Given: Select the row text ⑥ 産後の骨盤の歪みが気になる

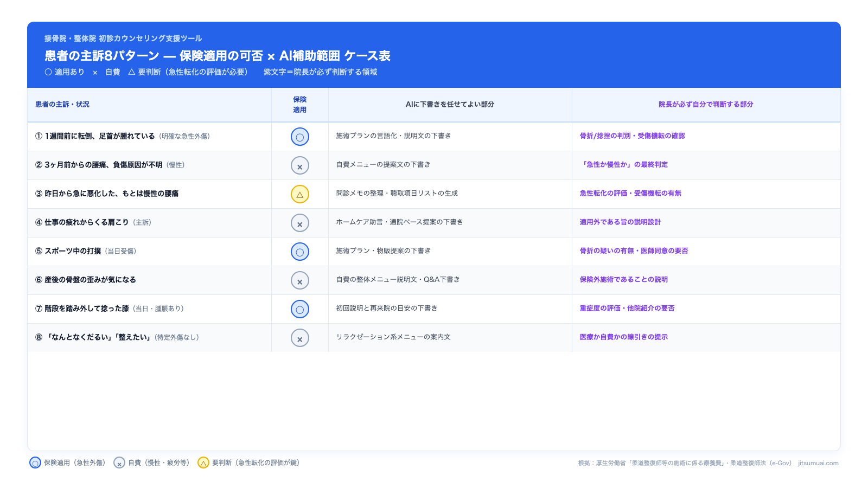Looking at the screenshot, I should click(86, 280).
